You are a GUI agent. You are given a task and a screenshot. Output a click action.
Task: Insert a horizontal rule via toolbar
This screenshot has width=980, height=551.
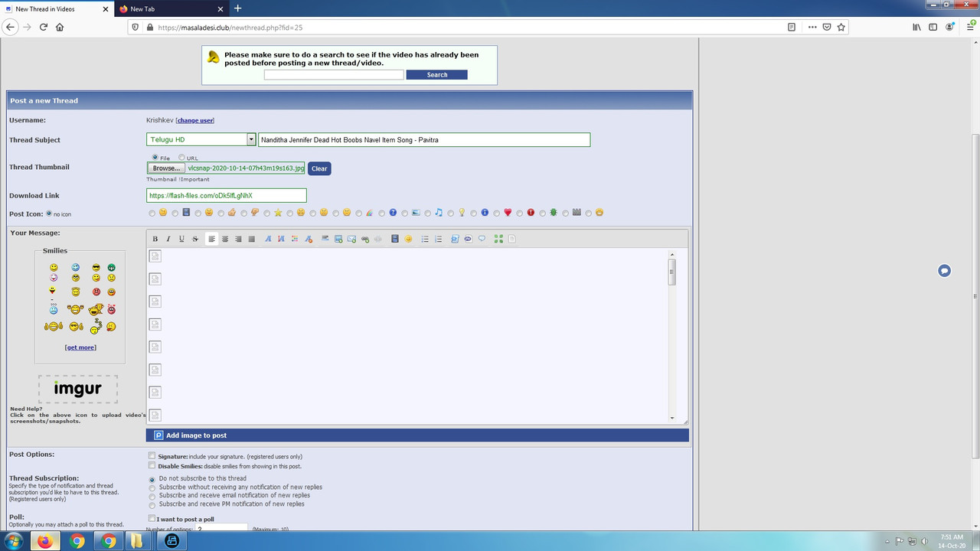pos(325,239)
